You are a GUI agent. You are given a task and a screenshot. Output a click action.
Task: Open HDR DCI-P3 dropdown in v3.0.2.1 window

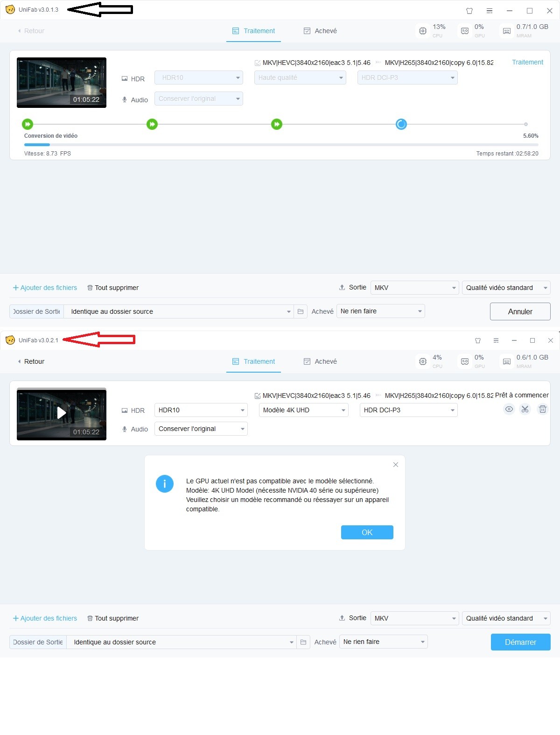click(x=408, y=410)
